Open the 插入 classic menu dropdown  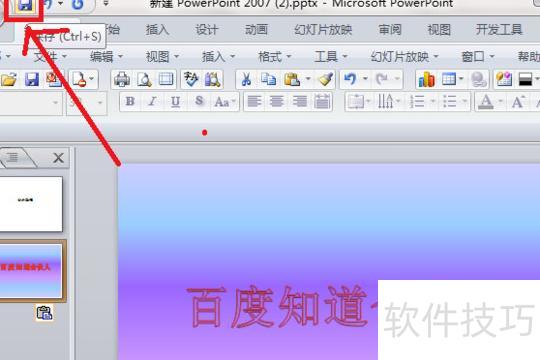click(x=218, y=56)
